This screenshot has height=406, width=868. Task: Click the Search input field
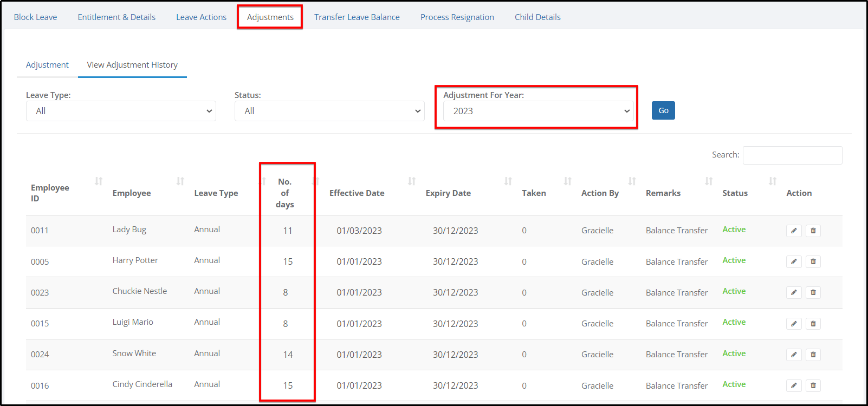point(792,155)
